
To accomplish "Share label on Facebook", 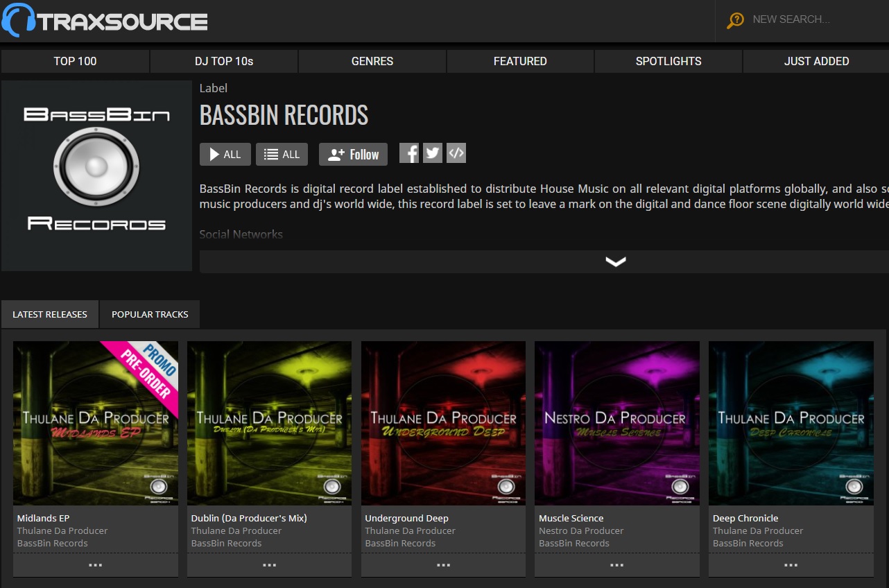I will click(x=409, y=153).
